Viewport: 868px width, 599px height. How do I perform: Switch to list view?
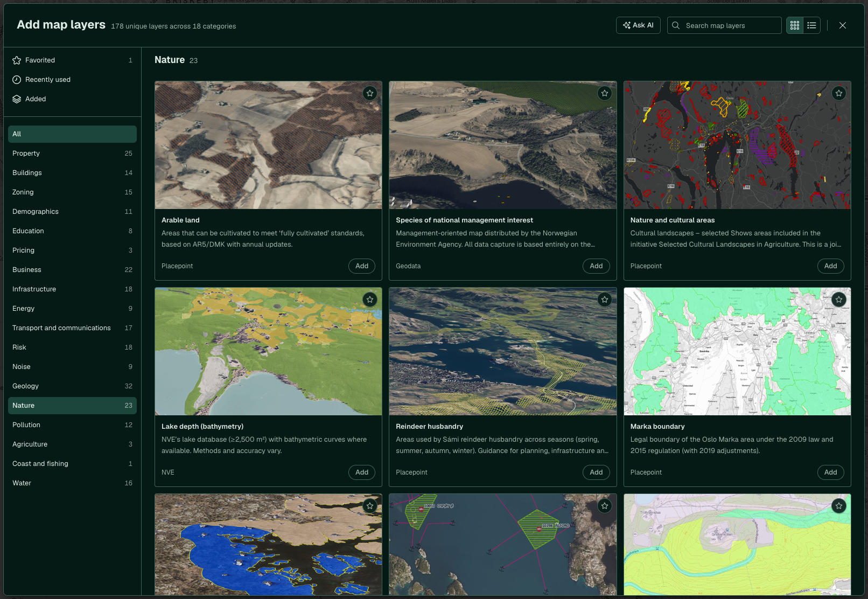pos(812,25)
